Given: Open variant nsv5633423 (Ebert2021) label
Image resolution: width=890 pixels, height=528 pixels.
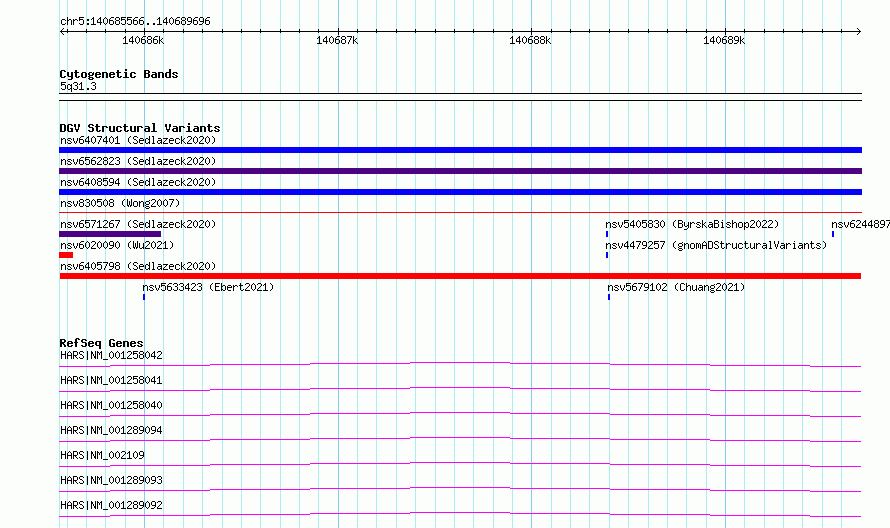Looking at the screenshot, I should 208,287.
